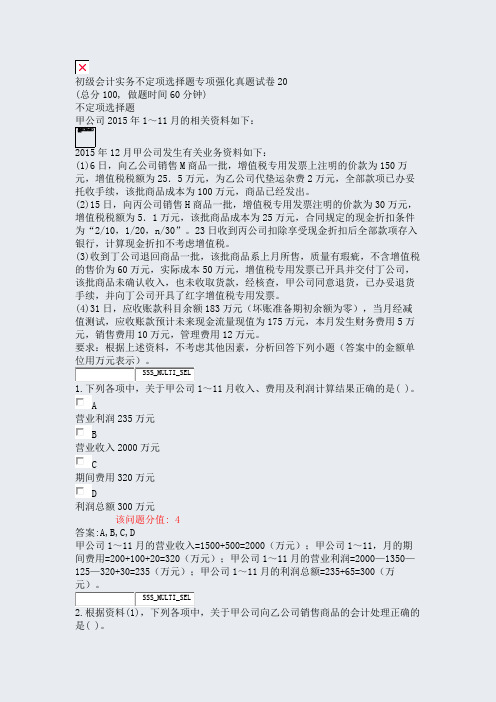
Task: Click the SSS_MULTI_SEL field above question 1
Action: [165, 374]
